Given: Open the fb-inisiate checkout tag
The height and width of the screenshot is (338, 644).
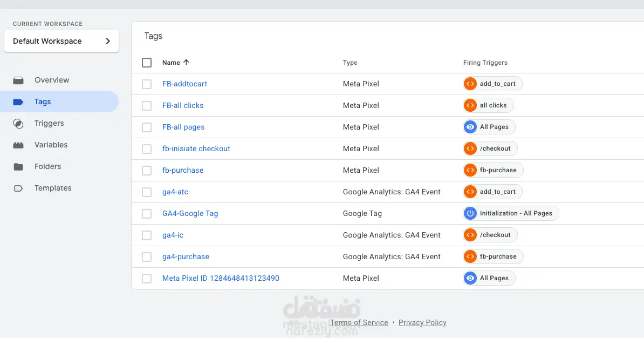Looking at the screenshot, I should coord(196,148).
